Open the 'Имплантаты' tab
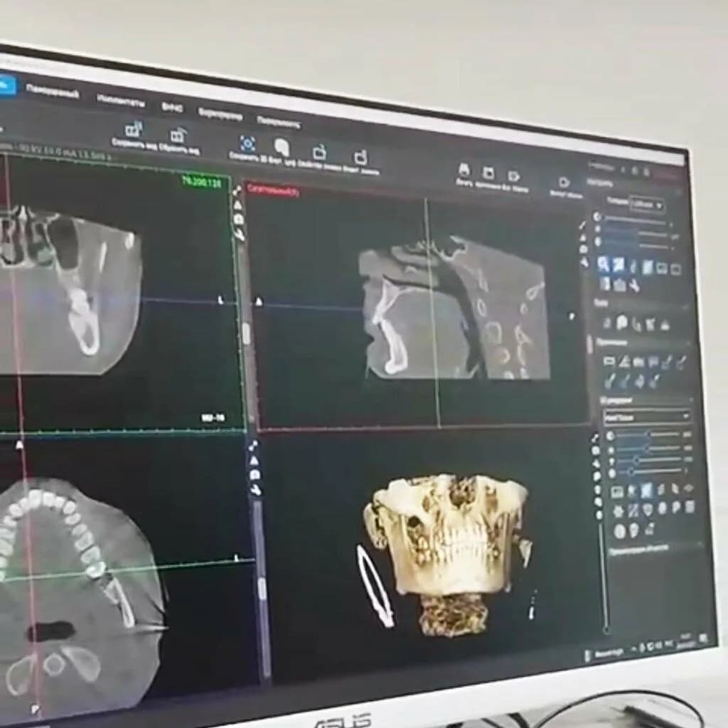728x728 pixels. (x=121, y=101)
